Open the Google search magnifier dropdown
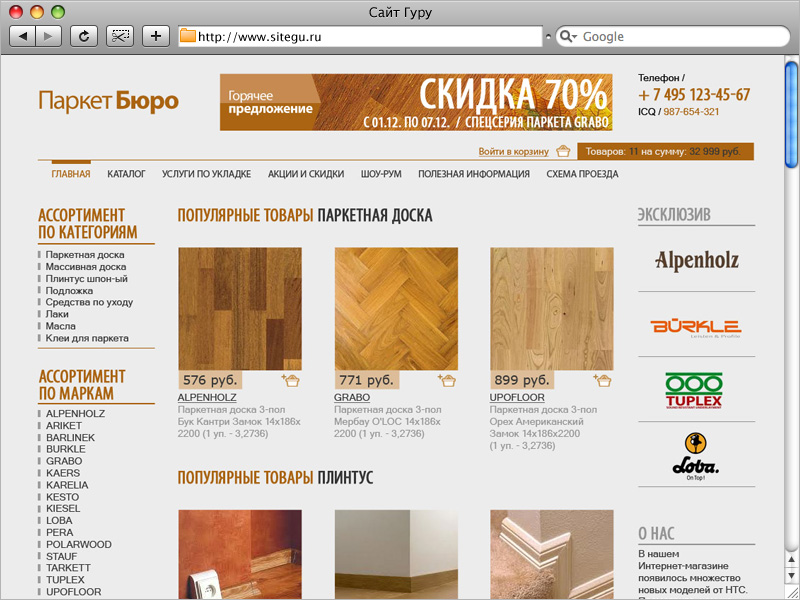The height and width of the screenshot is (600, 800). click(x=568, y=36)
